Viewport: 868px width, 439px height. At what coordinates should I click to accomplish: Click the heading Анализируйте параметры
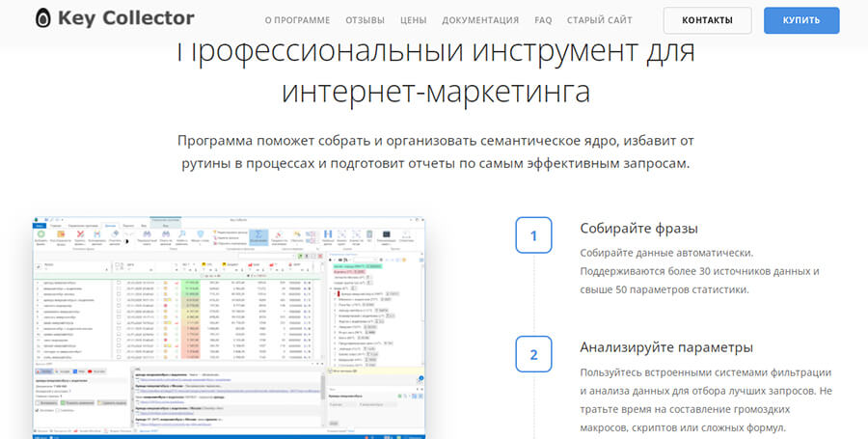point(666,347)
